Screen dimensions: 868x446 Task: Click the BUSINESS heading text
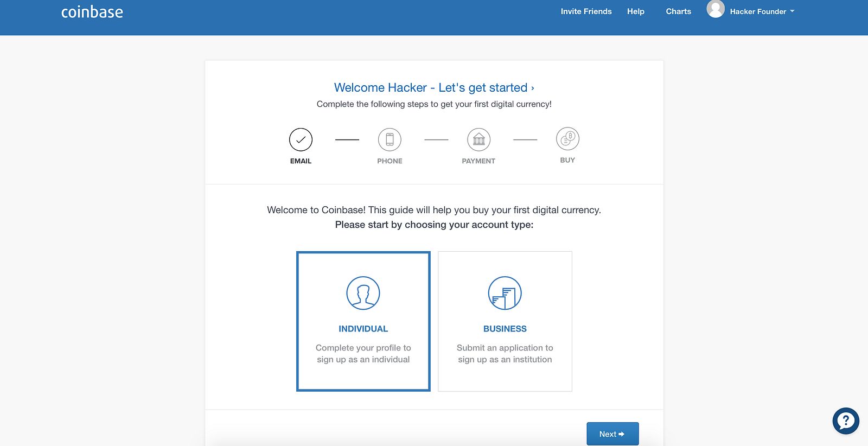click(x=505, y=329)
